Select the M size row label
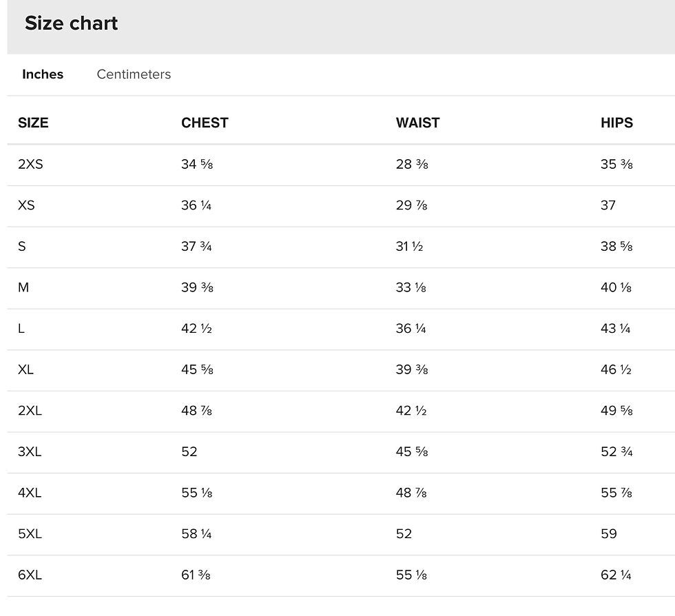Image resolution: width=675 pixels, height=616 pixels. pos(23,287)
